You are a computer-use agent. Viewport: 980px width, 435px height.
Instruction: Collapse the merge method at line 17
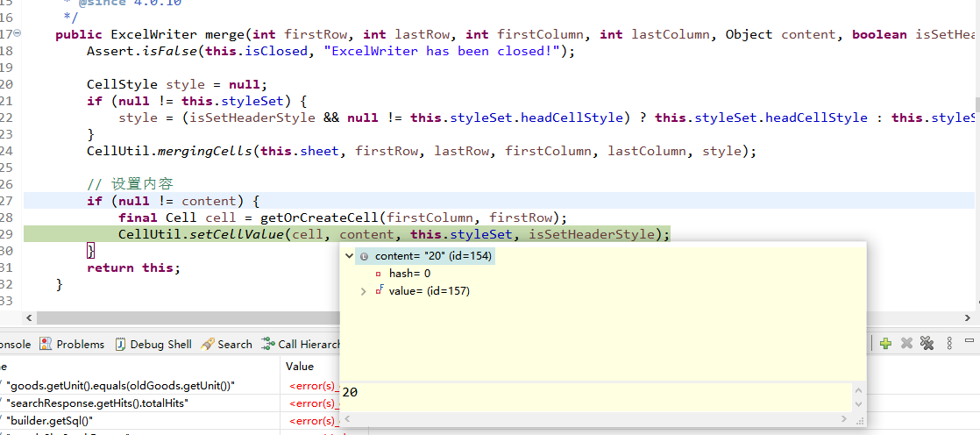coord(17,33)
